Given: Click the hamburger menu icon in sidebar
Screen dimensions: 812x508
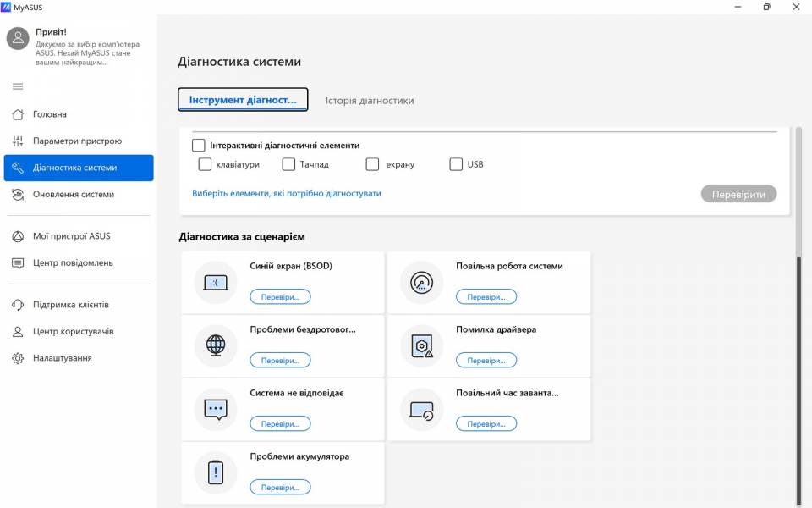Looking at the screenshot, I should point(18,86).
